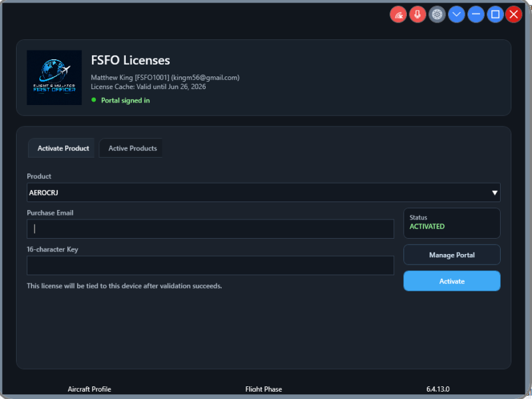Open the Product dropdown showing AEROCRJ
Screen dimensions: 532x399
(263, 193)
